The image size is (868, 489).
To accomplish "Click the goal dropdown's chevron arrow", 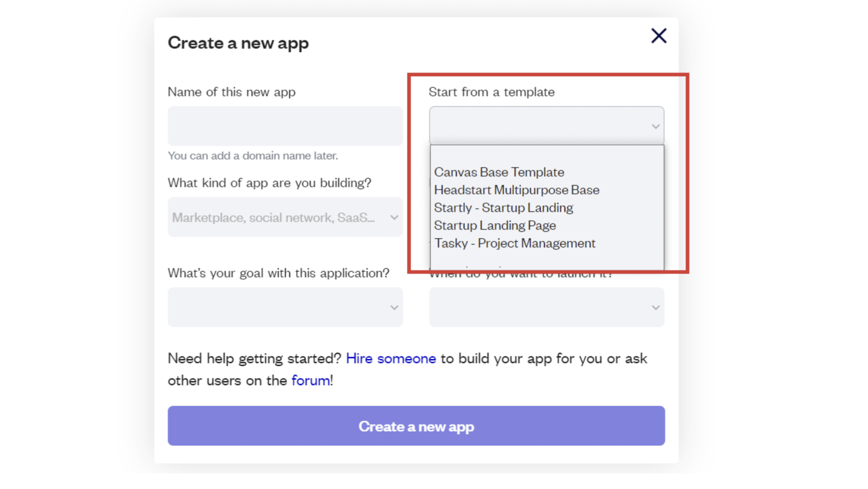I will (394, 308).
